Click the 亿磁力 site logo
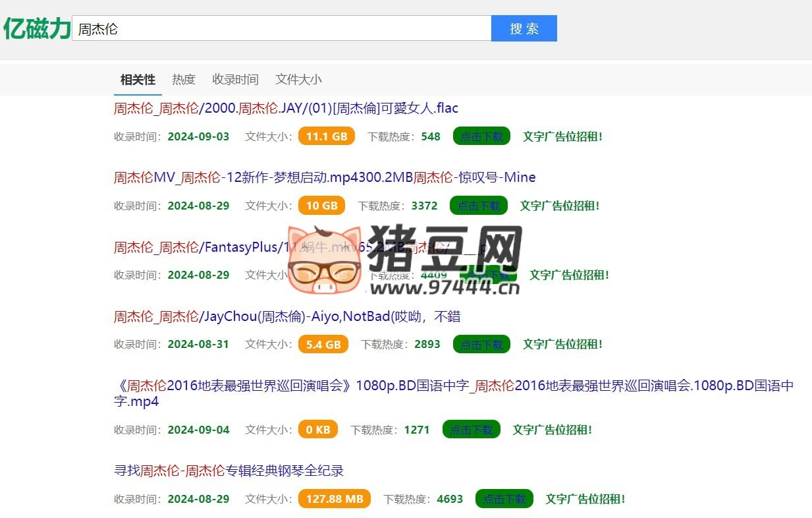The width and height of the screenshot is (812, 518). (x=36, y=28)
